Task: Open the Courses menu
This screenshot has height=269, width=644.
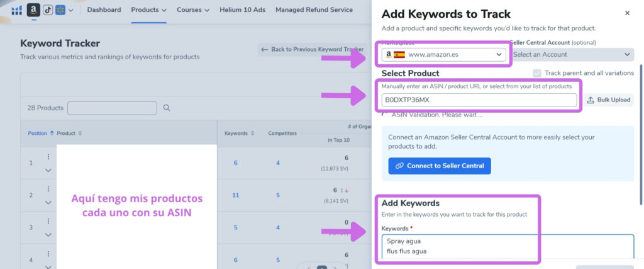Action: (x=193, y=9)
